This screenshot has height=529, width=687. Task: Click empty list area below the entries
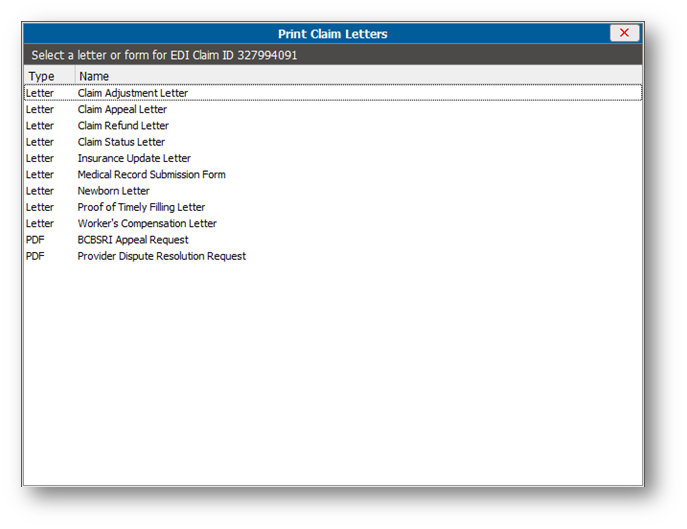click(332, 380)
